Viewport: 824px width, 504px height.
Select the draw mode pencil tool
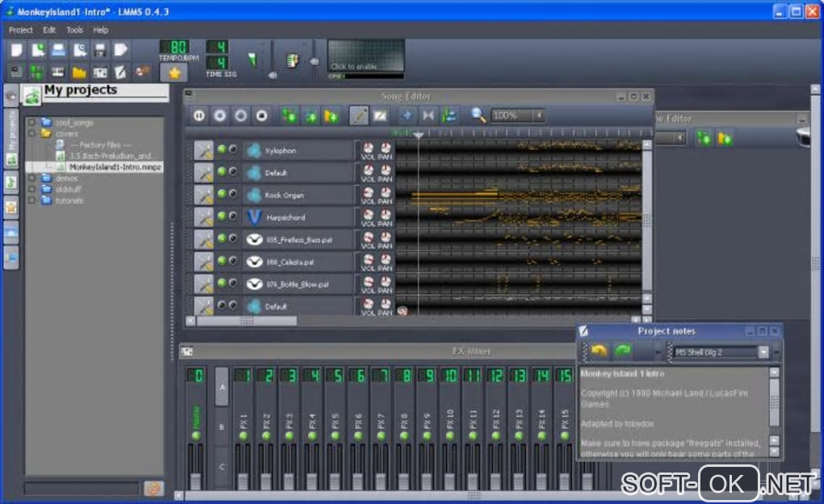point(359,115)
